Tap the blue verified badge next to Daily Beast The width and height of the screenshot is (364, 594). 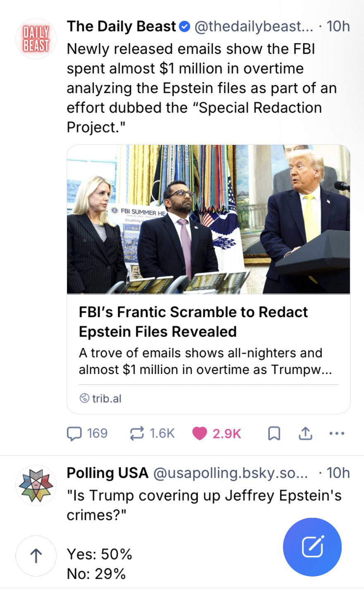(x=184, y=27)
